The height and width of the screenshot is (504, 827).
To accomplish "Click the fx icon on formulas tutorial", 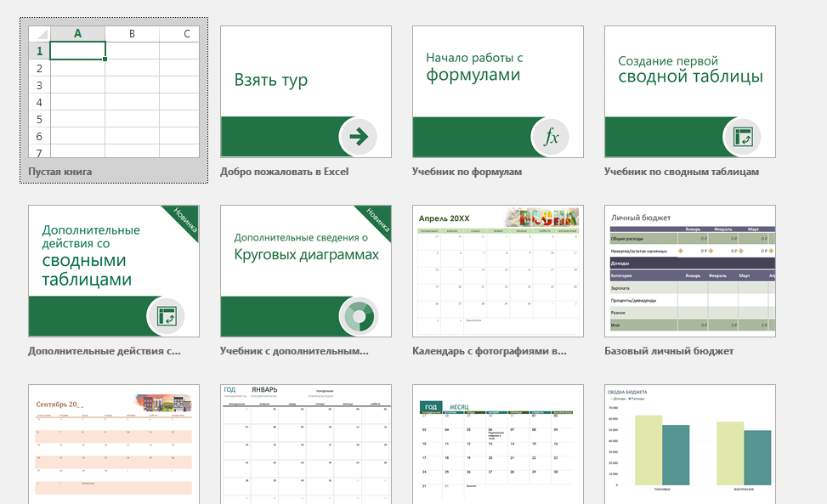I will 551,137.
